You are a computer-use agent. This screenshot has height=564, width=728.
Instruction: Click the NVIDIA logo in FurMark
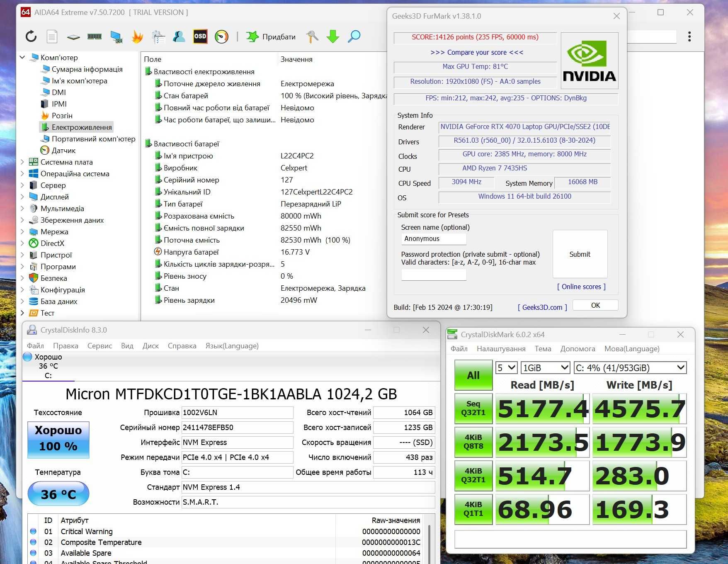(590, 61)
